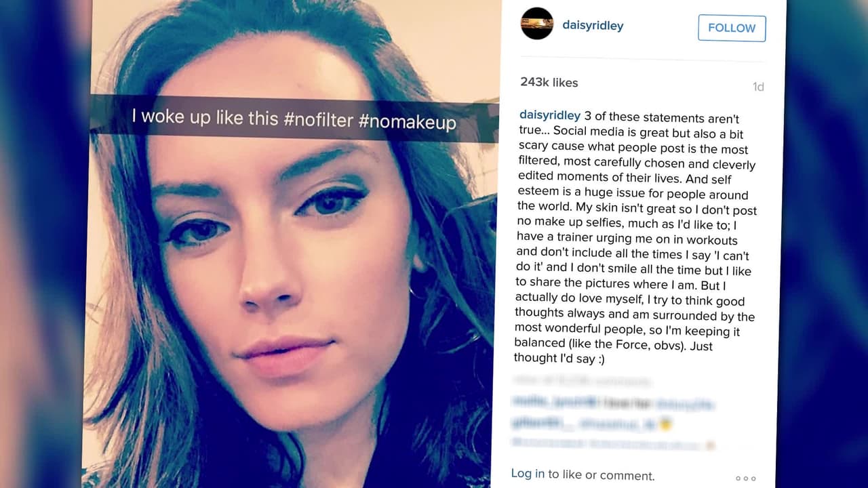Click the 1d post timestamp

[758, 87]
